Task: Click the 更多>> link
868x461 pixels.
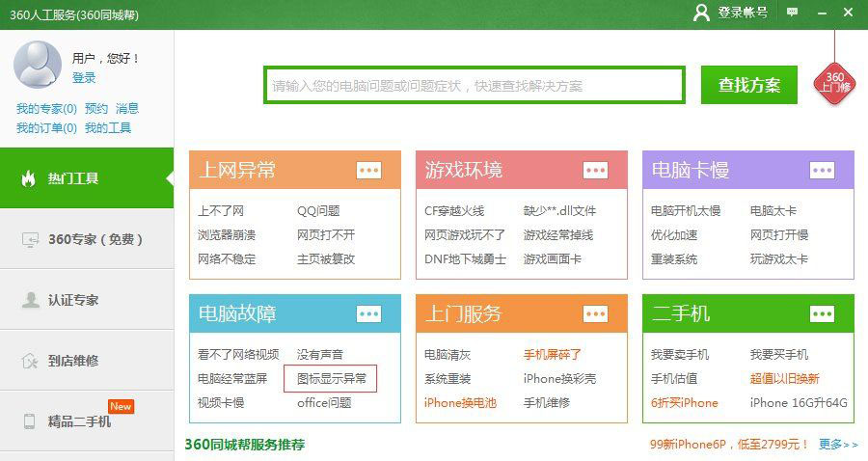Action: click(x=838, y=445)
